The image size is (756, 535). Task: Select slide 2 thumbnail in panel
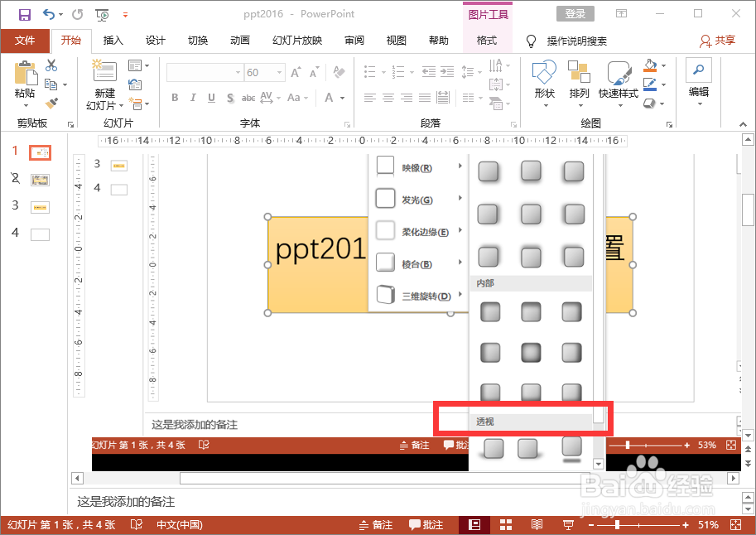(40, 181)
